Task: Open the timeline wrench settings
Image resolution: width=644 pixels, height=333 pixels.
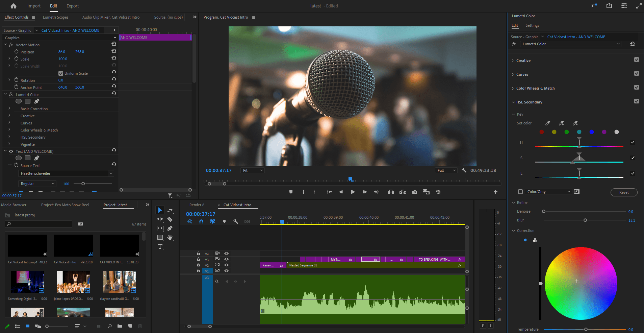Action: (x=236, y=221)
